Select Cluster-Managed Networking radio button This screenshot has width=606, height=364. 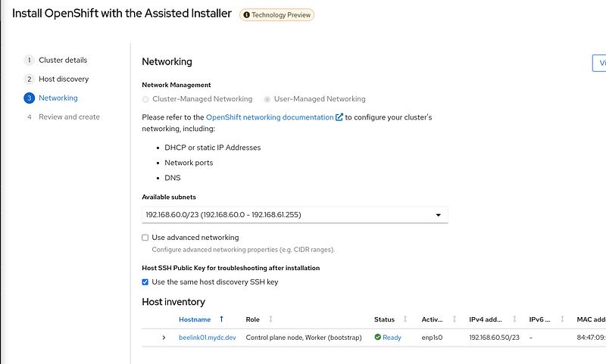tap(145, 100)
